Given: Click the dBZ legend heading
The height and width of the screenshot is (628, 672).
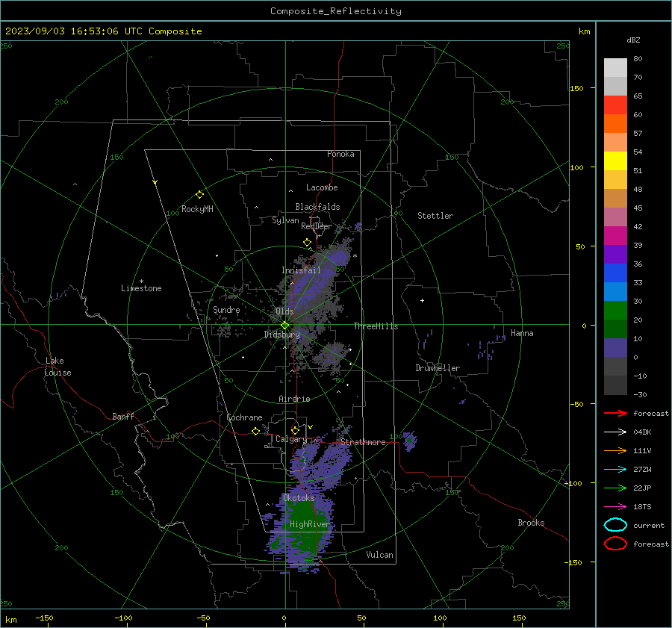Looking at the screenshot, I should (x=633, y=40).
